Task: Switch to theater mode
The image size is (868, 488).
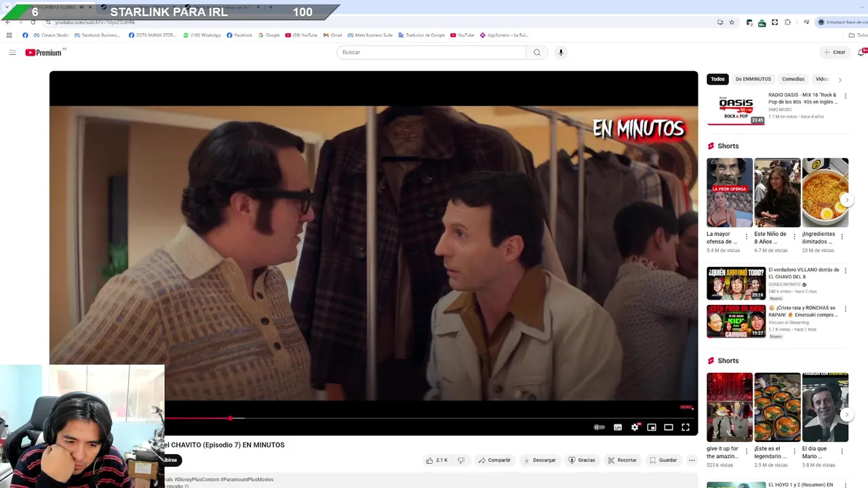Action: coord(669,427)
